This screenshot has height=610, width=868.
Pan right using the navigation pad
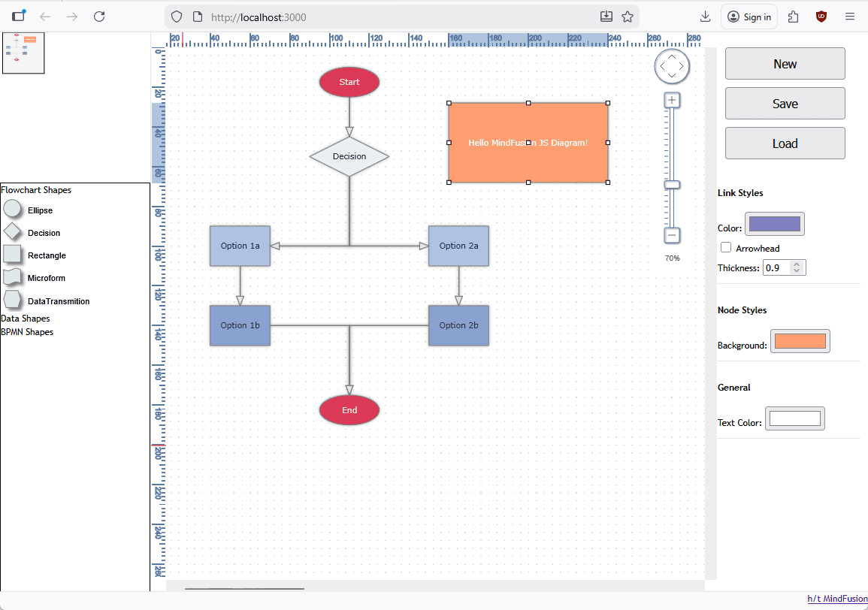pyautogui.click(x=682, y=66)
